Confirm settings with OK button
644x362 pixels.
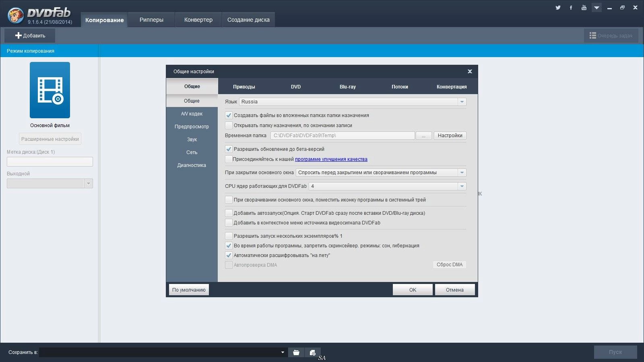pos(413,290)
